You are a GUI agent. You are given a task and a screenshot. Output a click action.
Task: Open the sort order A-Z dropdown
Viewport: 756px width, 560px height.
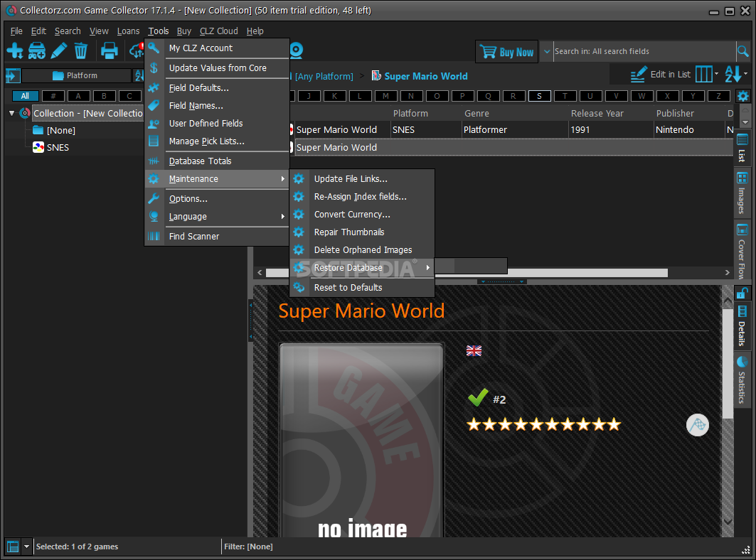pyautogui.click(x=736, y=74)
